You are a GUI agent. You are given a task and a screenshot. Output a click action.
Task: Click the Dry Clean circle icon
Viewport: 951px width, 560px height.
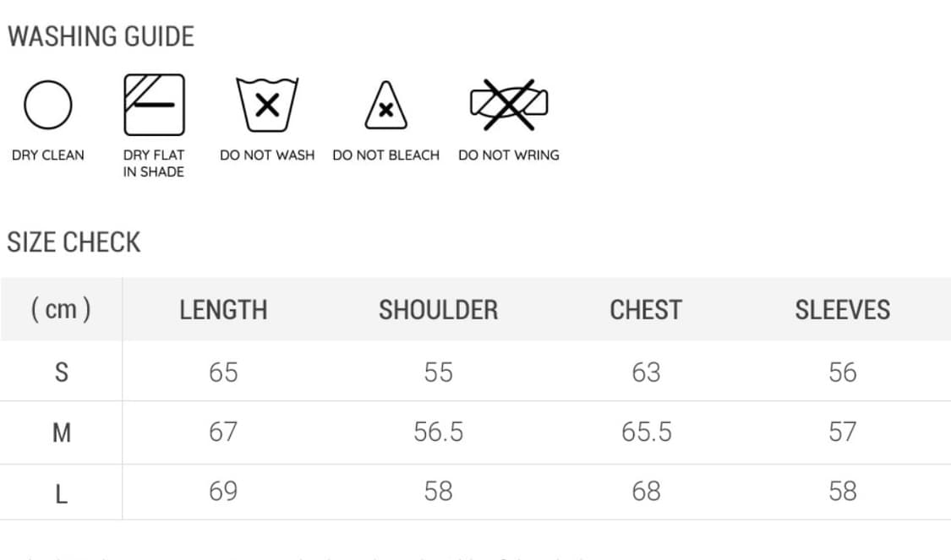pyautogui.click(x=47, y=106)
